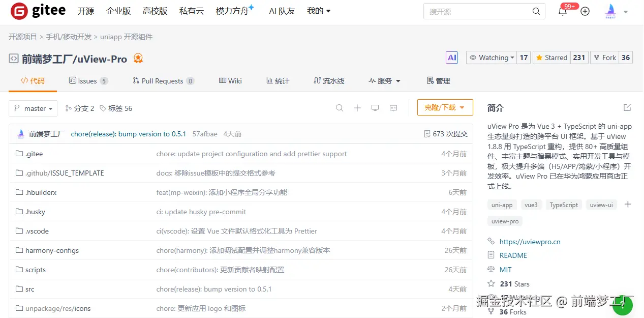Viewport: 644px width, 318px height.
Task: Click the folder icon for src
Action: 19,289
